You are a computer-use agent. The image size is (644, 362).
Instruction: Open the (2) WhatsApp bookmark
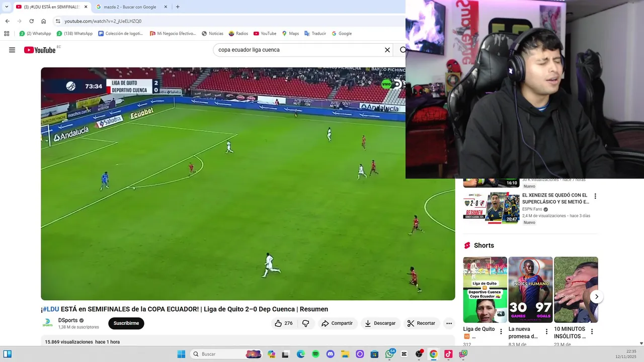pos(35,34)
